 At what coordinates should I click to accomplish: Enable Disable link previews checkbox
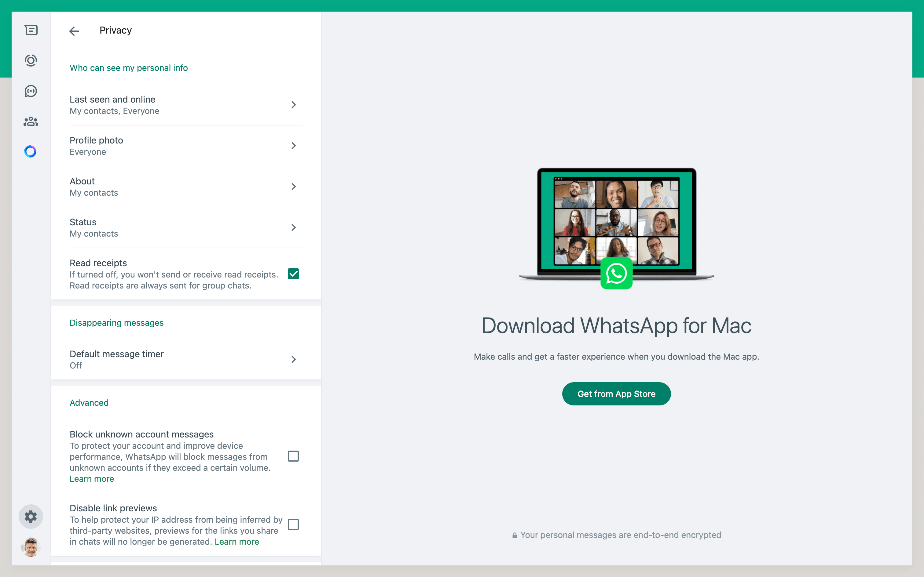(x=293, y=524)
